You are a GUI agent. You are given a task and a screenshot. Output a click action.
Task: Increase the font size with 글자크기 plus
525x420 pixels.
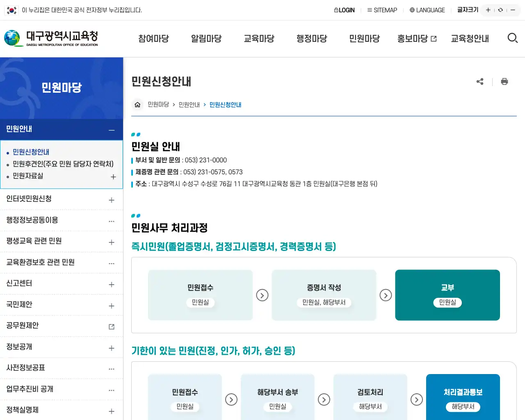tap(488, 10)
